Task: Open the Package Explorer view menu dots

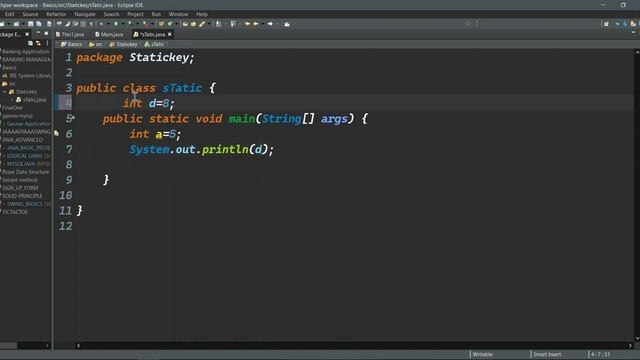Action: point(47,43)
